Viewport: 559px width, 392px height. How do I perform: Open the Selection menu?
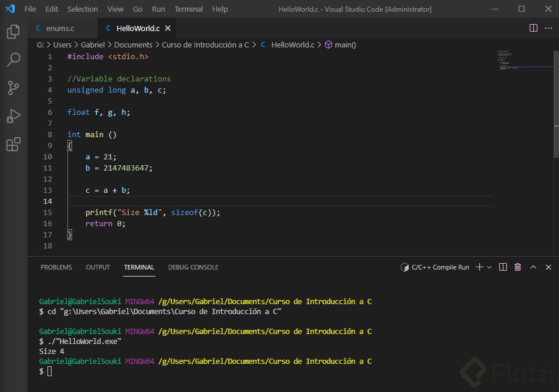point(83,9)
